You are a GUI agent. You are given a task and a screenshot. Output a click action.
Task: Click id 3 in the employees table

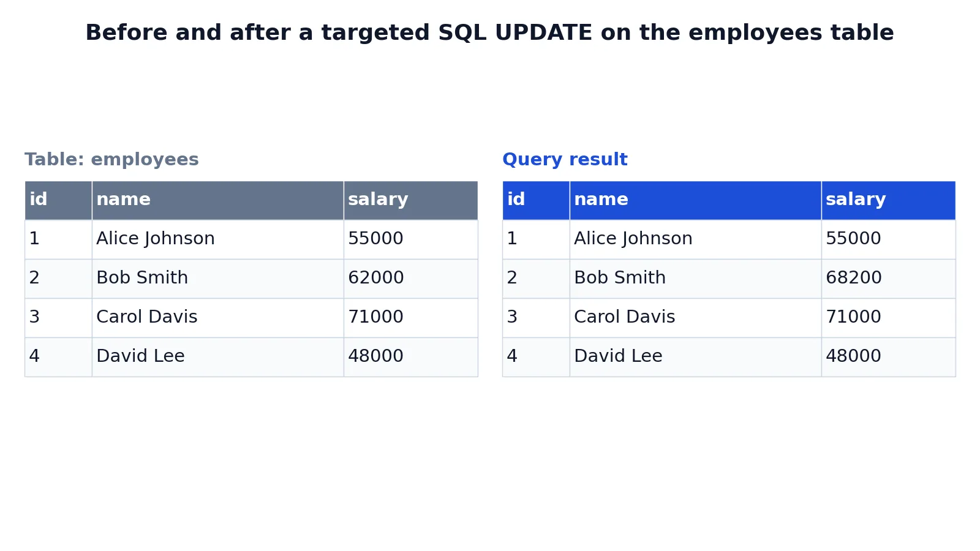[x=58, y=318]
